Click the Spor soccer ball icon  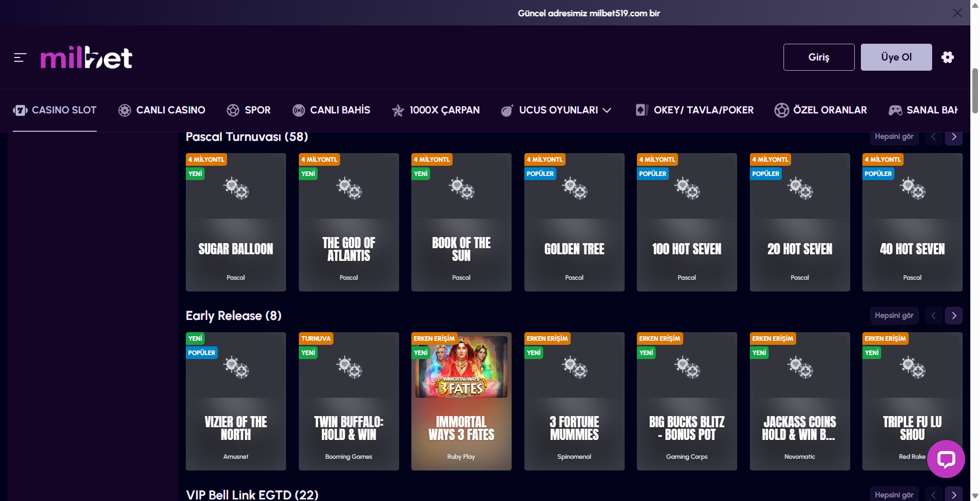[x=233, y=110]
